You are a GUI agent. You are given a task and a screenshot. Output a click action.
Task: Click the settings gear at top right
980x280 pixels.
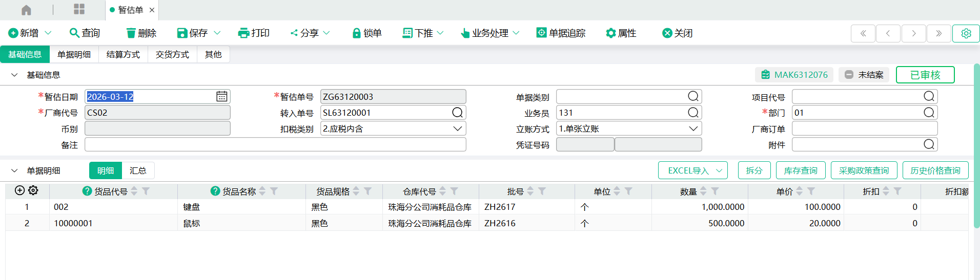[x=966, y=33]
